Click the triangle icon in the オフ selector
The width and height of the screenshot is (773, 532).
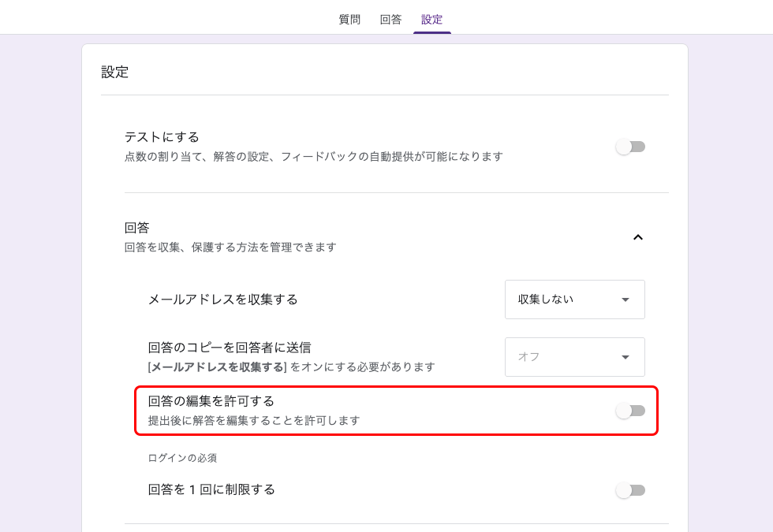627,357
